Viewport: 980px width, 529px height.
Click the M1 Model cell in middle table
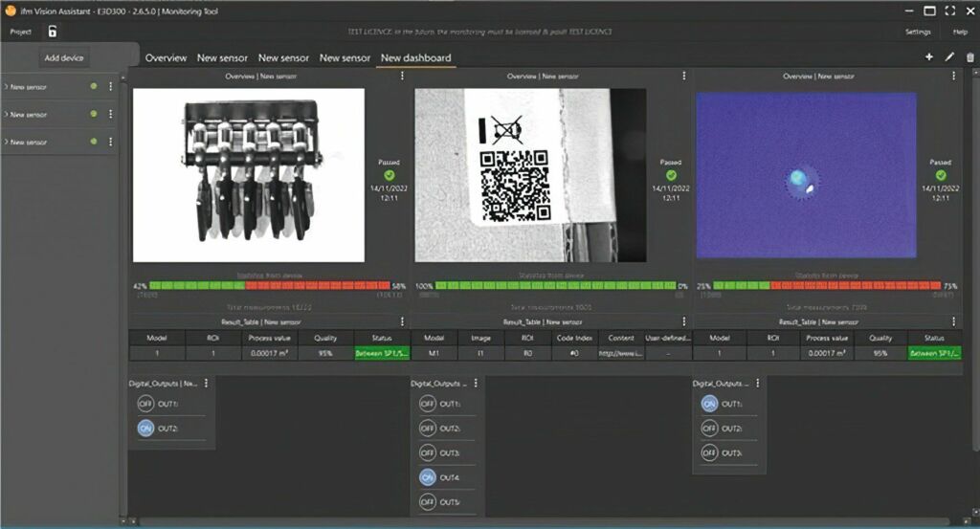(x=434, y=354)
